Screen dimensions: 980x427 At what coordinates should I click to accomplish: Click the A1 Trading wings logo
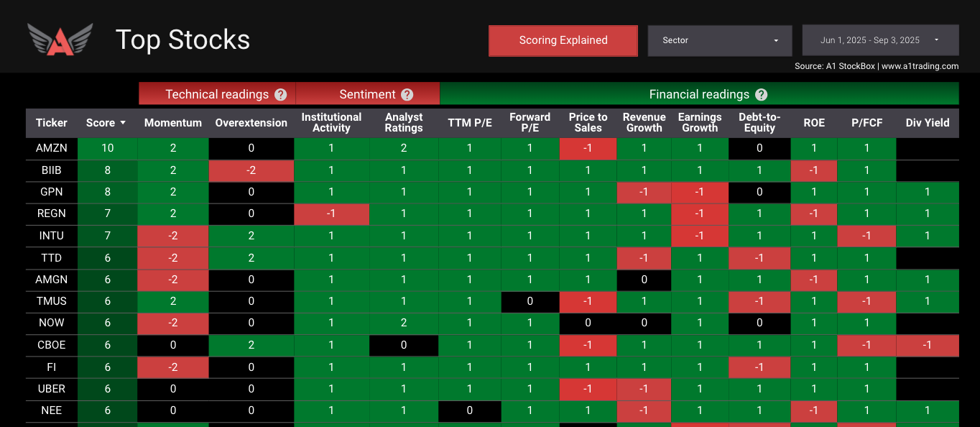(x=60, y=40)
